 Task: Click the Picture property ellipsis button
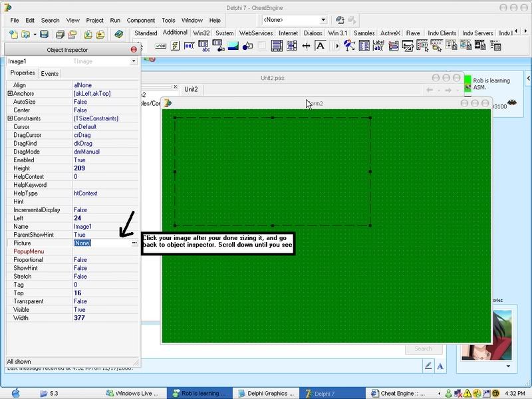tap(134, 243)
